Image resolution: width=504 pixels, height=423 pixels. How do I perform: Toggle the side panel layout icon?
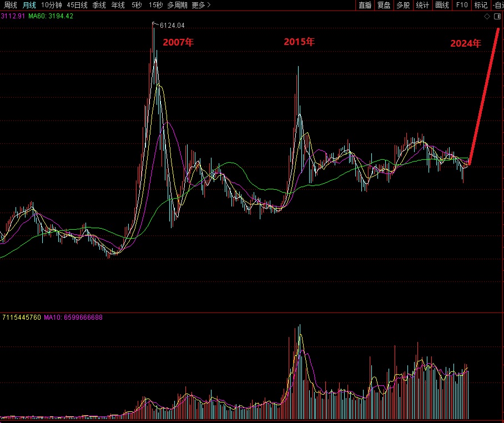(x=497, y=17)
